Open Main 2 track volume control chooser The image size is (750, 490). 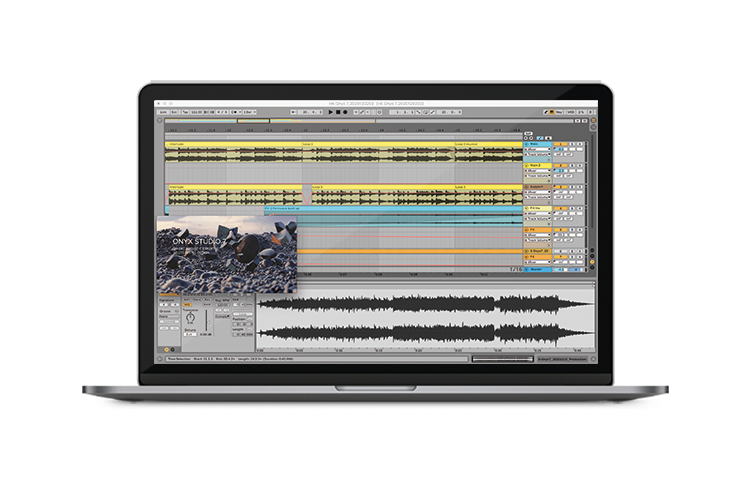538,176
